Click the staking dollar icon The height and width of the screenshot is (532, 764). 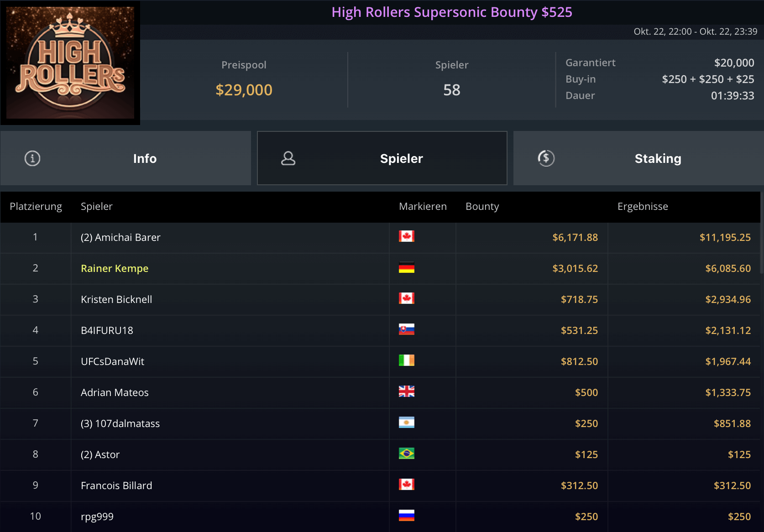(x=546, y=158)
